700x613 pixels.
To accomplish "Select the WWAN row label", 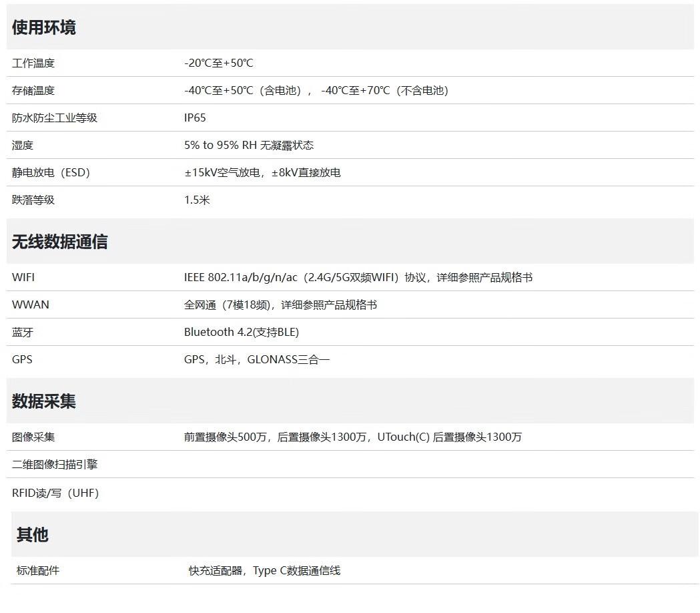I will click(x=31, y=305).
